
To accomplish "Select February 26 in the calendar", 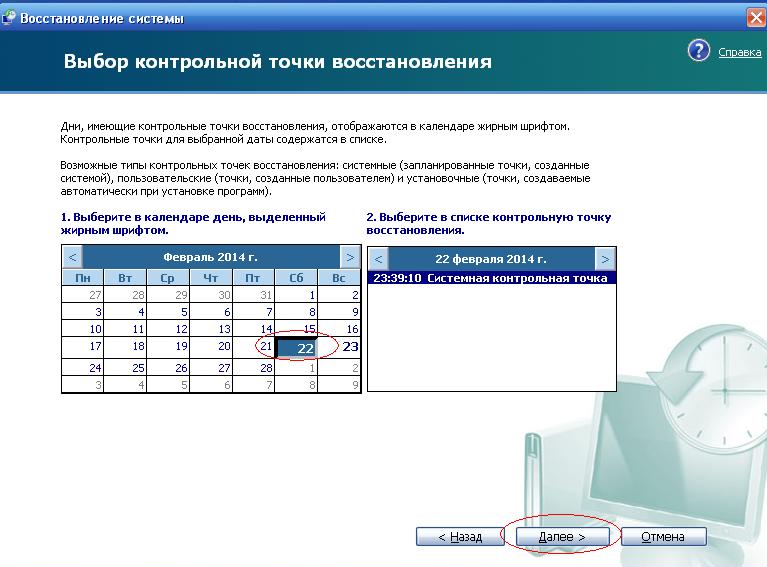I will point(168,367).
